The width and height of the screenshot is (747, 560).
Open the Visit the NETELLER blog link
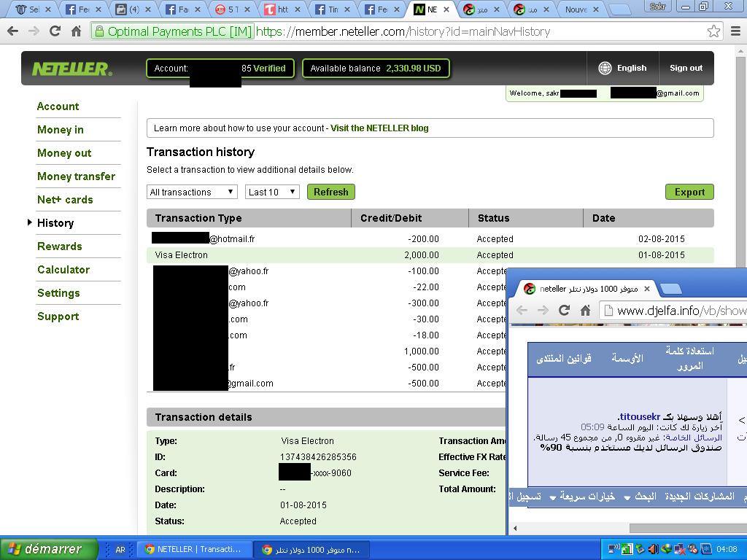[379, 128]
